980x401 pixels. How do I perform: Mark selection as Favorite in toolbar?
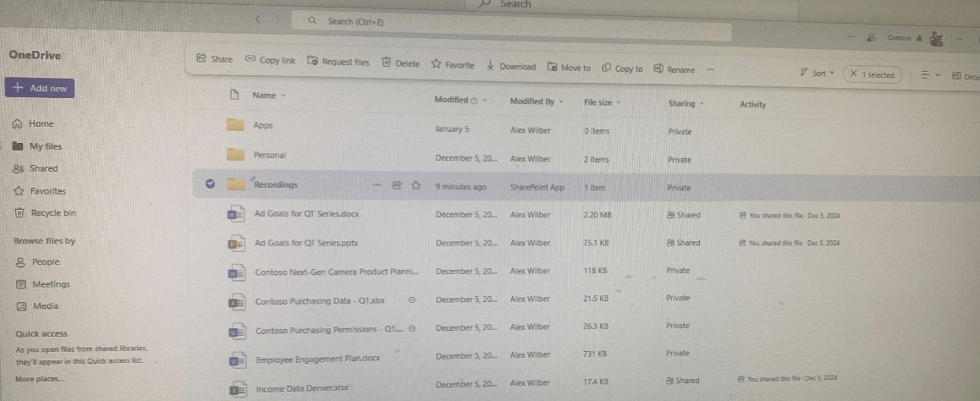[453, 65]
